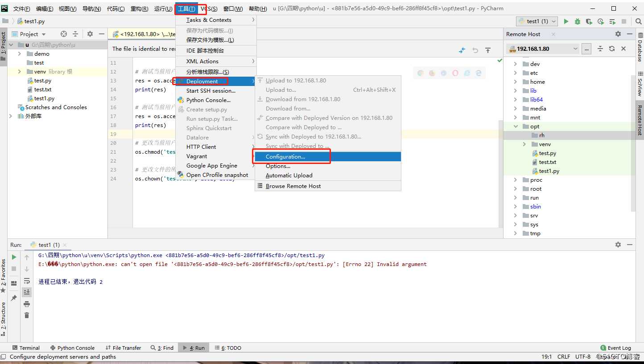Toggle tool window bars icon in status bar corner
This screenshot has width=644, height=364.
[x=4, y=356]
